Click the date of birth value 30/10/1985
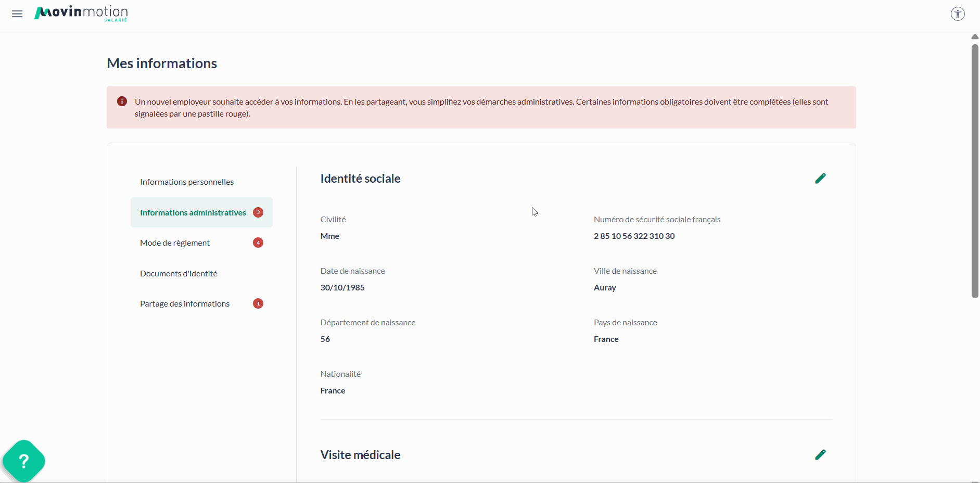 342,287
